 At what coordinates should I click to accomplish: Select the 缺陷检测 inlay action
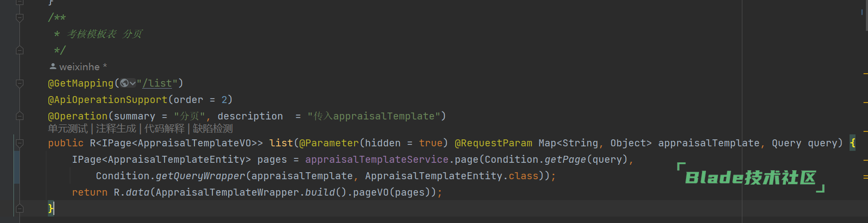pyautogui.click(x=213, y=129)
